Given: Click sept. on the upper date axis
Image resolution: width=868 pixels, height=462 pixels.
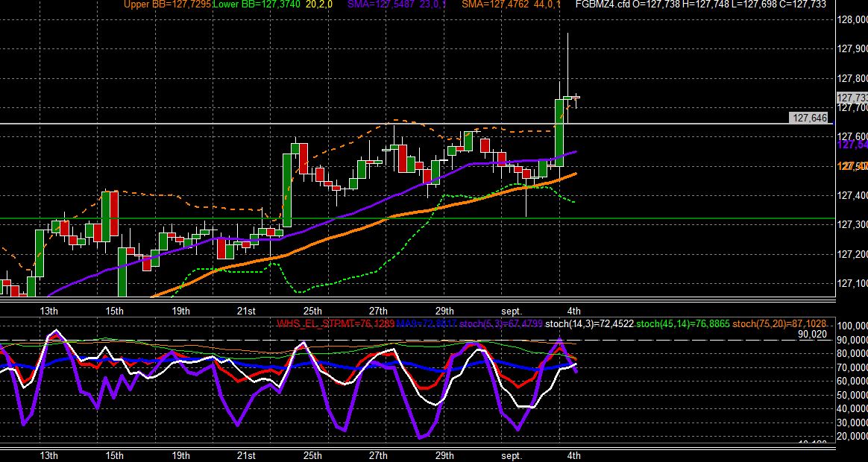Looking at the screenshot, I should 511,310.
